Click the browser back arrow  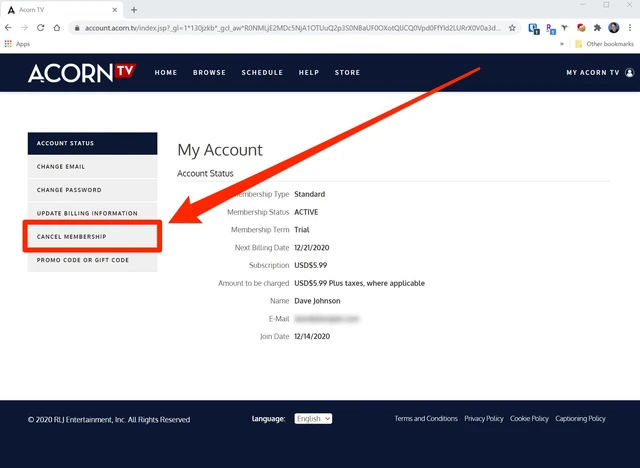[8, 28]
